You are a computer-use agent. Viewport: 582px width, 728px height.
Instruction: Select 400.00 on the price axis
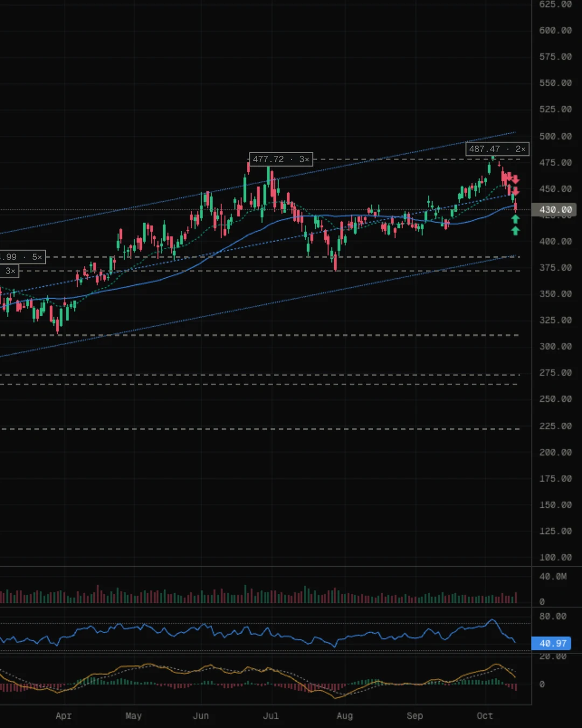[556, 242]
